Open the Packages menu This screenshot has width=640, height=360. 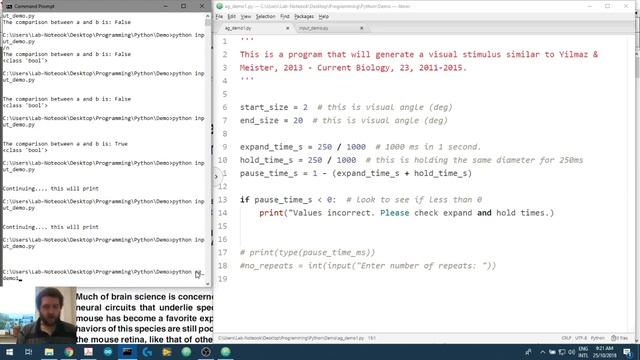coord(304,17)
